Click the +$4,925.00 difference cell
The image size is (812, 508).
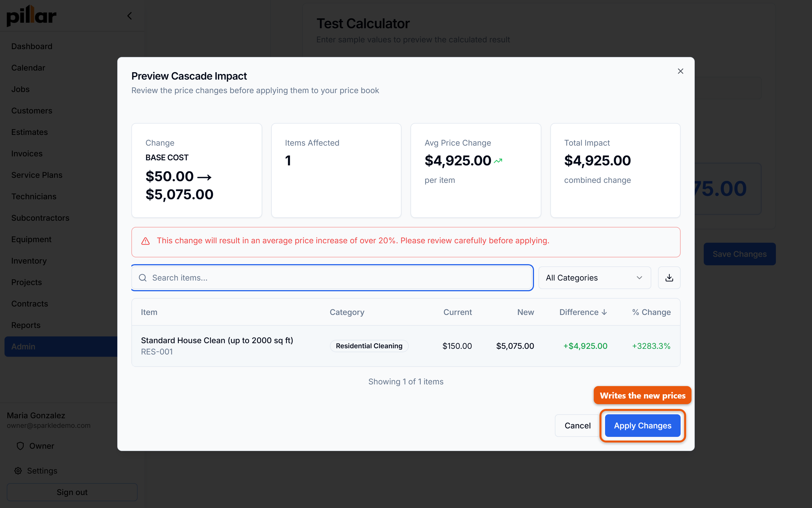click(x=585, y=346)
